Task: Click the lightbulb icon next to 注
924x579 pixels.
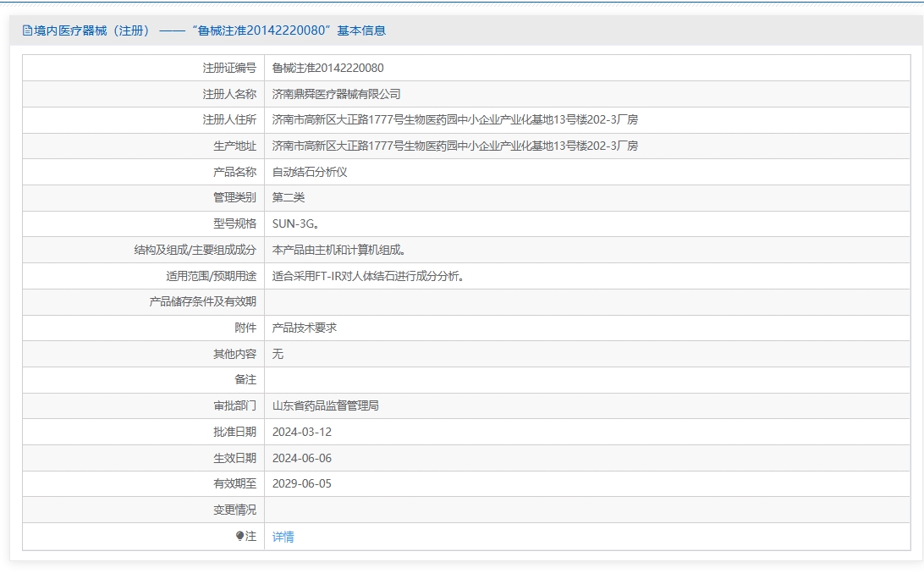Action: (x=239, y=536)
